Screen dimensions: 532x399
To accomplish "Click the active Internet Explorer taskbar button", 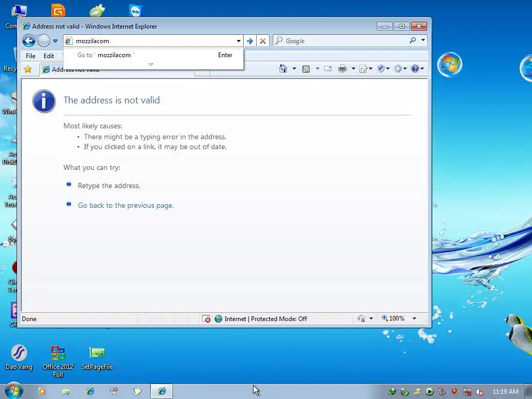I will click(x=162, y=392).
